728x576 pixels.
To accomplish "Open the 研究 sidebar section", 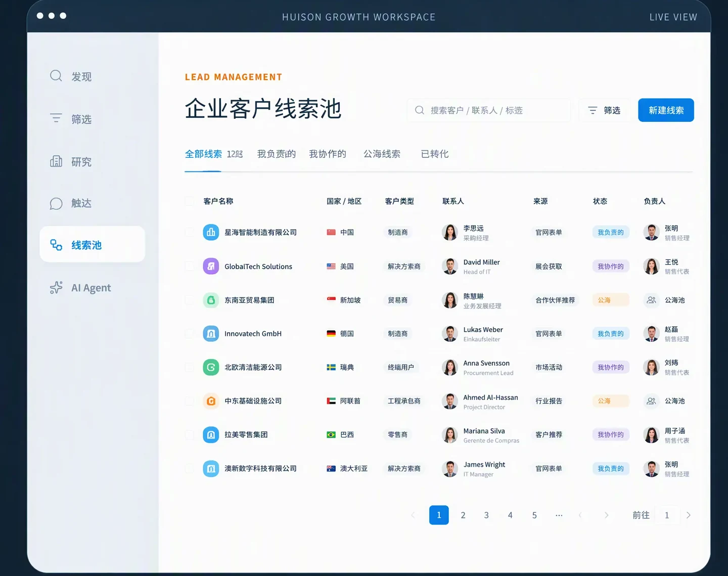I will (71, 162).
